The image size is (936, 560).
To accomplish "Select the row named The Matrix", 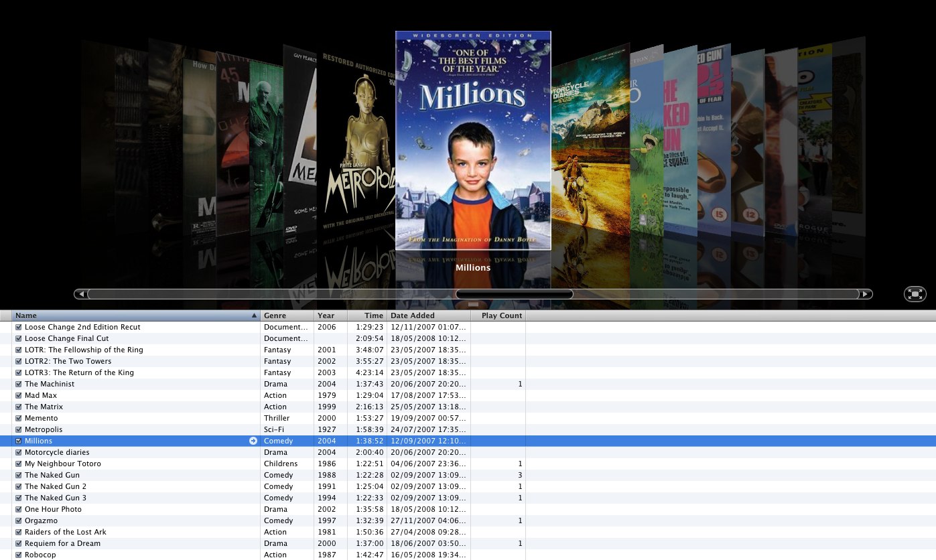I will click(468, 407).
